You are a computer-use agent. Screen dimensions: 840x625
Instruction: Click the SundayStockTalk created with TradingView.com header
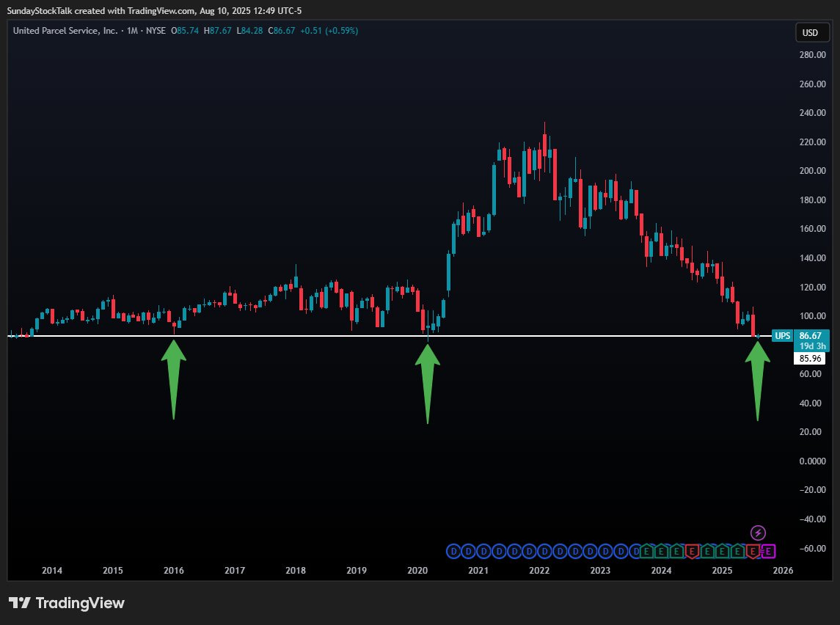[154, 11]
